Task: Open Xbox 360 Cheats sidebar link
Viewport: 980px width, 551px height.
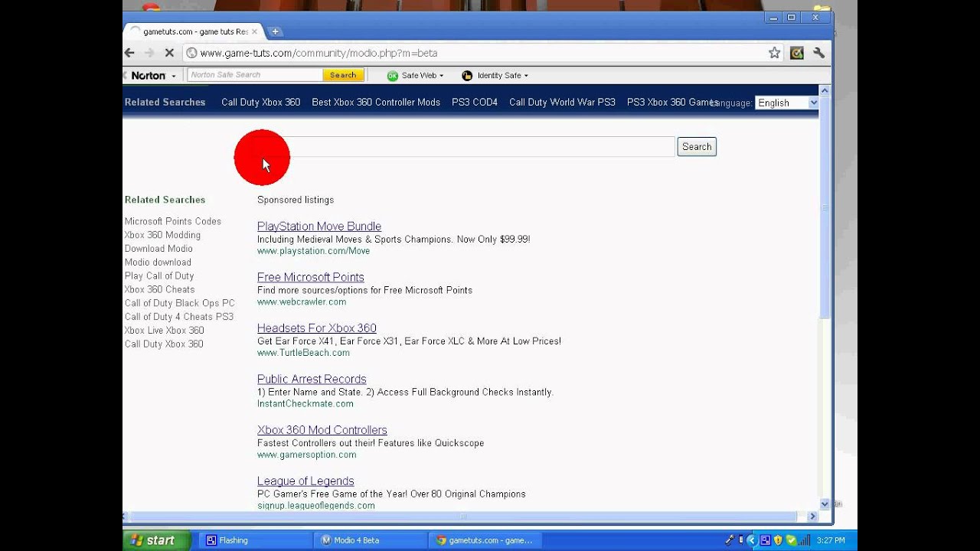Action: pos(159,289)
